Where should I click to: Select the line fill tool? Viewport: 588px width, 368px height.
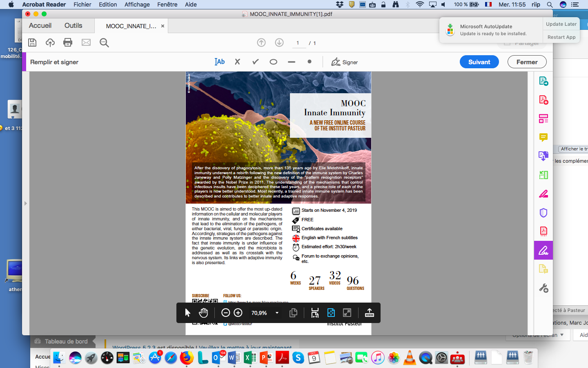click(x=292, y=62)
